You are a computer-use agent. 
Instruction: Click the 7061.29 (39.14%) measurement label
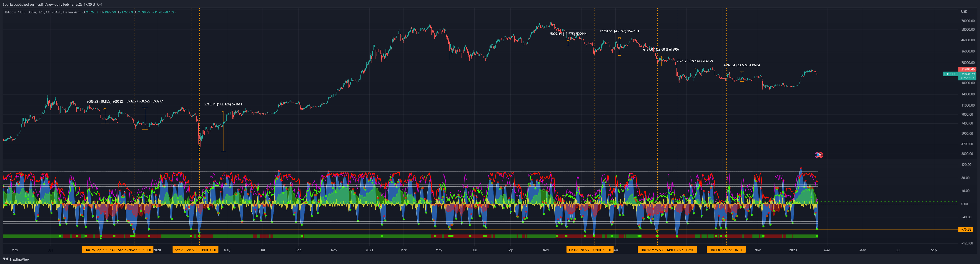point(695,61)
